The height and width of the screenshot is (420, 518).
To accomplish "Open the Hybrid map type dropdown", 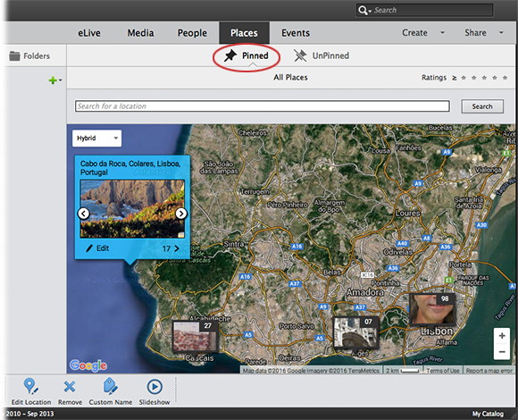I will pyautogui.click(x=96, y=139).
